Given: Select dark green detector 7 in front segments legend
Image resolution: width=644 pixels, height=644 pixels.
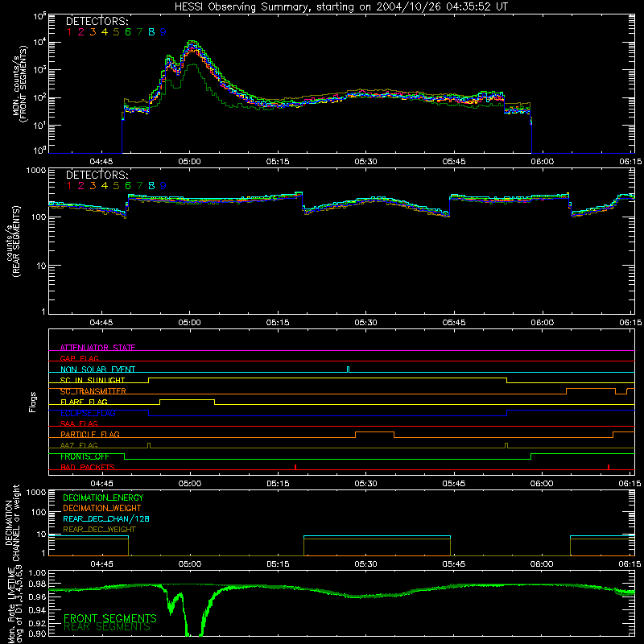Looking at the screenshot, I should point(139,31).
